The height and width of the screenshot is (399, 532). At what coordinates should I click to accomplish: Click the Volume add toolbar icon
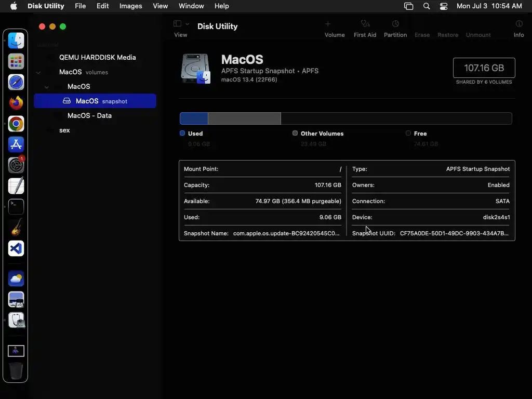click(x=328, y=24)
